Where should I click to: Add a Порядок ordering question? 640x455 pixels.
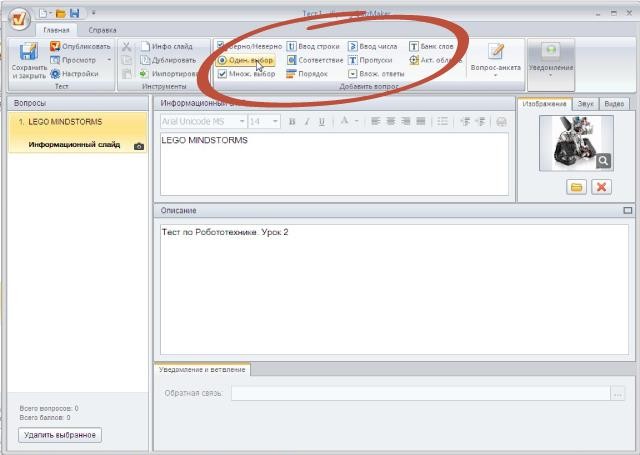(x=307, y=74)
